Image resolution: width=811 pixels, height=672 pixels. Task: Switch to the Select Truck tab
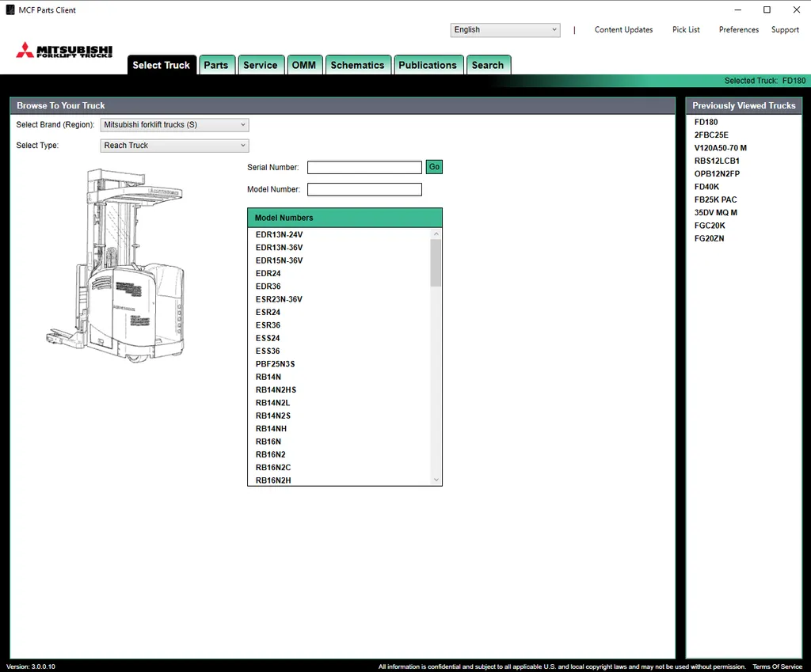(x=162, y=65)
